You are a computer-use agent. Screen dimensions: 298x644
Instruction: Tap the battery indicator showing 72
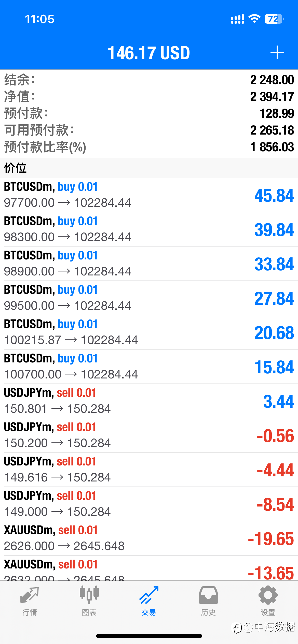274,19
